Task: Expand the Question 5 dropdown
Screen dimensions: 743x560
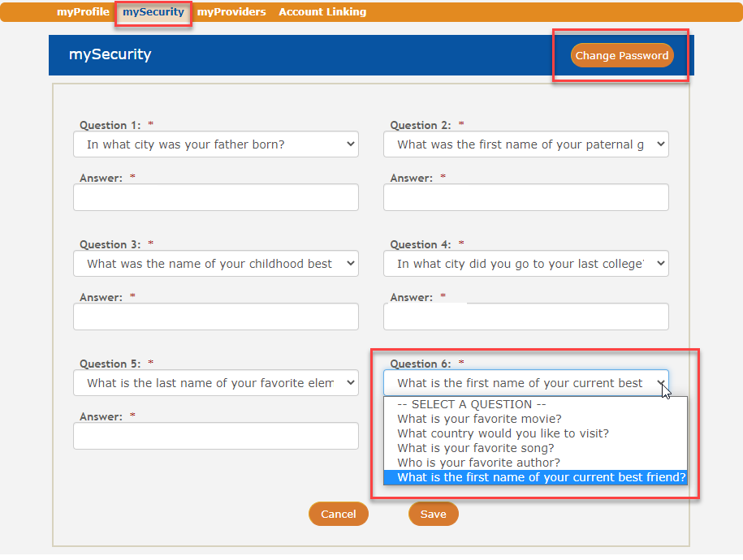Action: click(x=216, y=383)
